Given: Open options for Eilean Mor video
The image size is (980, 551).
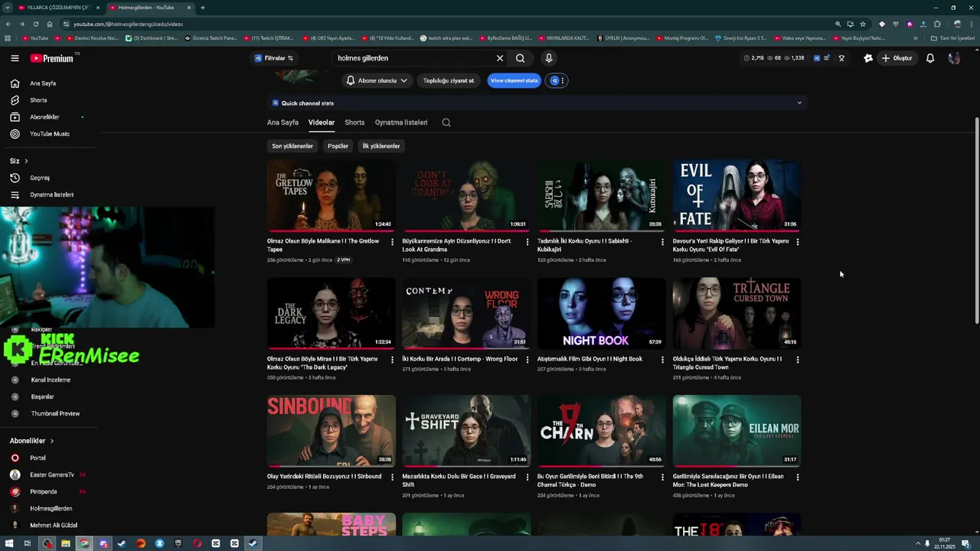Looking at the screenshot, I should (798, 478).
